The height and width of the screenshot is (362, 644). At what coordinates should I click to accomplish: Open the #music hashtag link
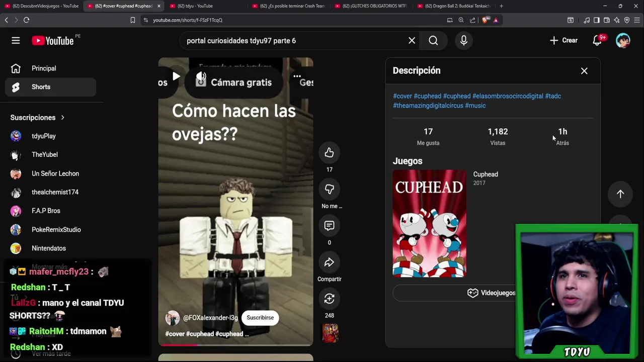(475, 106)
